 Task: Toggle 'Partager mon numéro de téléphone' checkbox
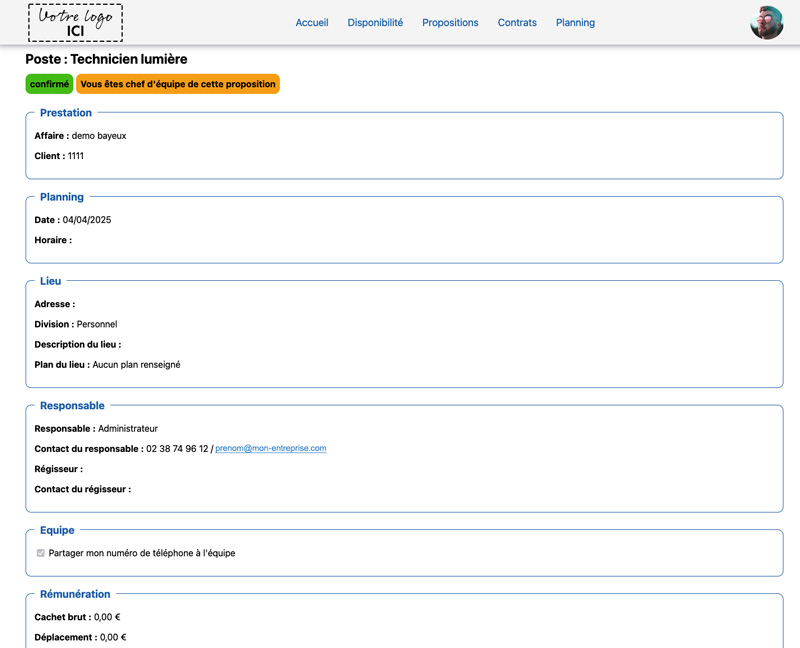41,553
